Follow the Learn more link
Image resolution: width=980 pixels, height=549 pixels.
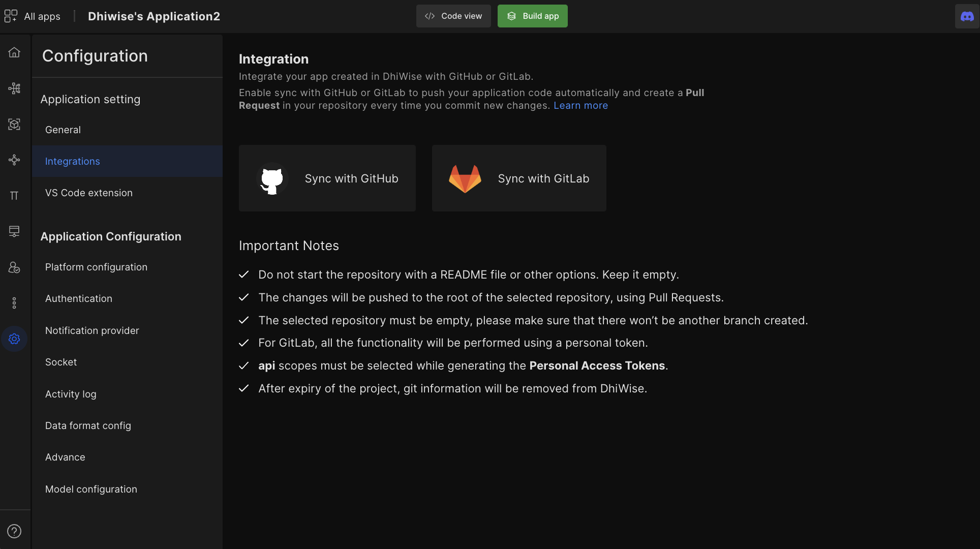click(x=580, y=106)
